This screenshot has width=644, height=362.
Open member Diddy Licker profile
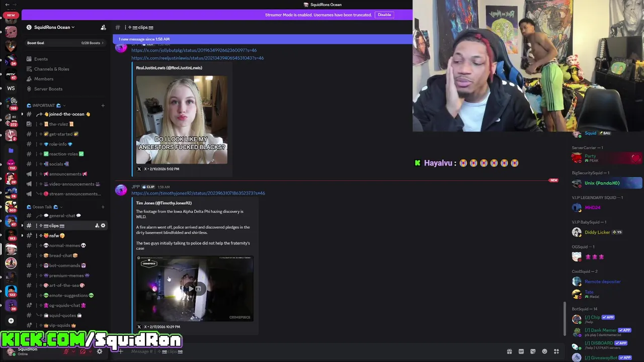(607, 232)
